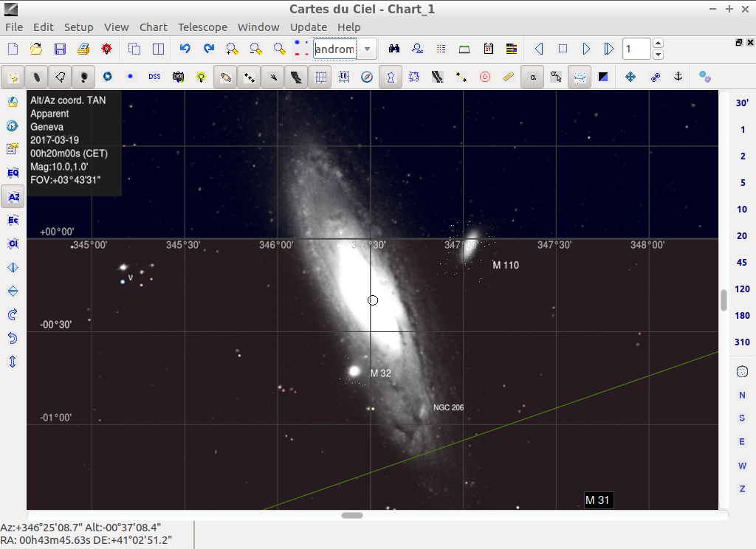Rotate chart left
The width and height of the screenshot is (756, 549).
(13, 338)
